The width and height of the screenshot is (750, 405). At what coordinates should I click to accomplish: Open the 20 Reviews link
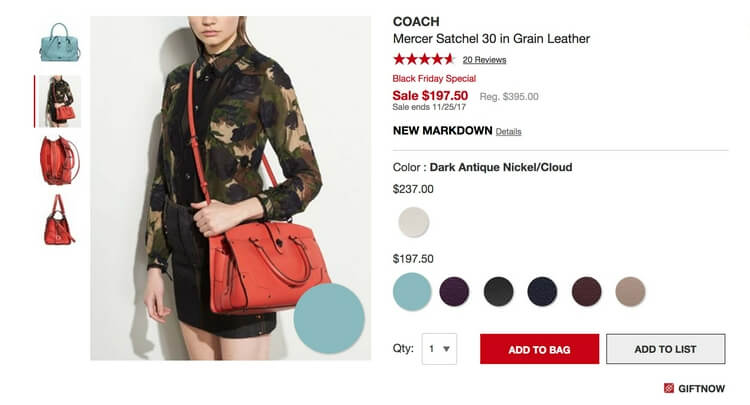484,60
